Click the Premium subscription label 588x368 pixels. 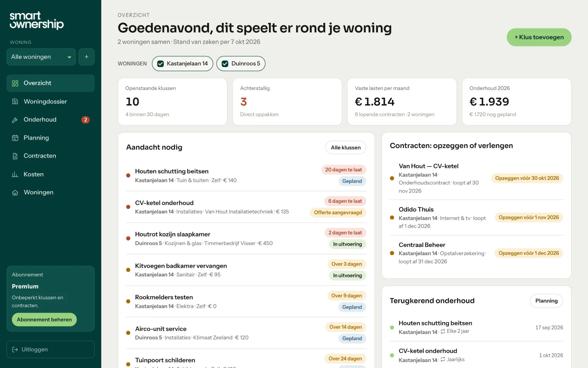[25, 287]
